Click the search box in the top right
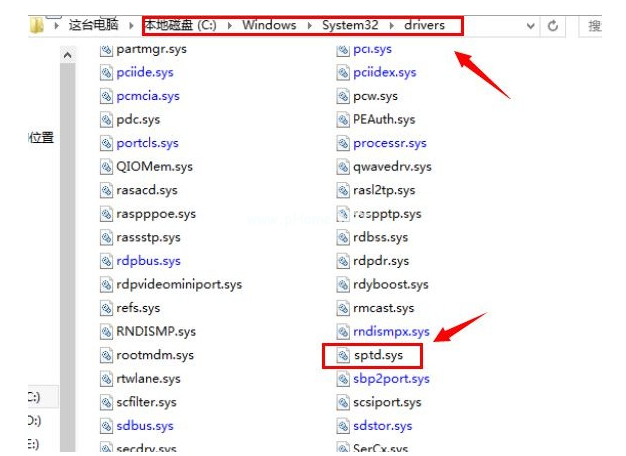Image resolution: width=626 pixels, height=456 pixels. pos(600,25)
